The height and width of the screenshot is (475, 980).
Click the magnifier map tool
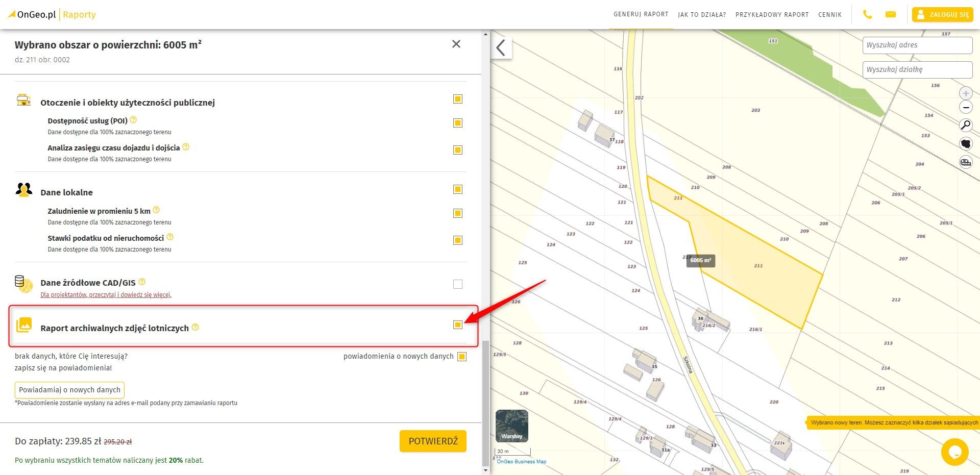click(966, 125)
